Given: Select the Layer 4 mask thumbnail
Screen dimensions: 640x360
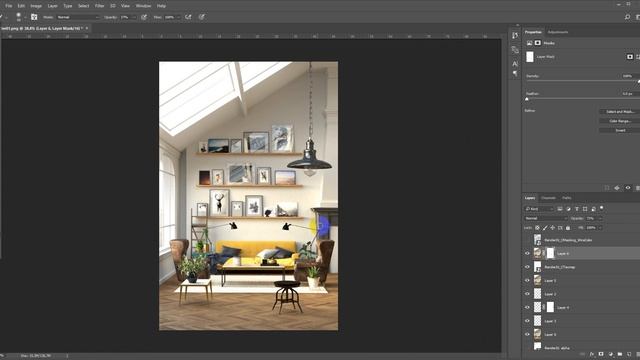Looking at the screenshot, I should click(x=550, y=307).
